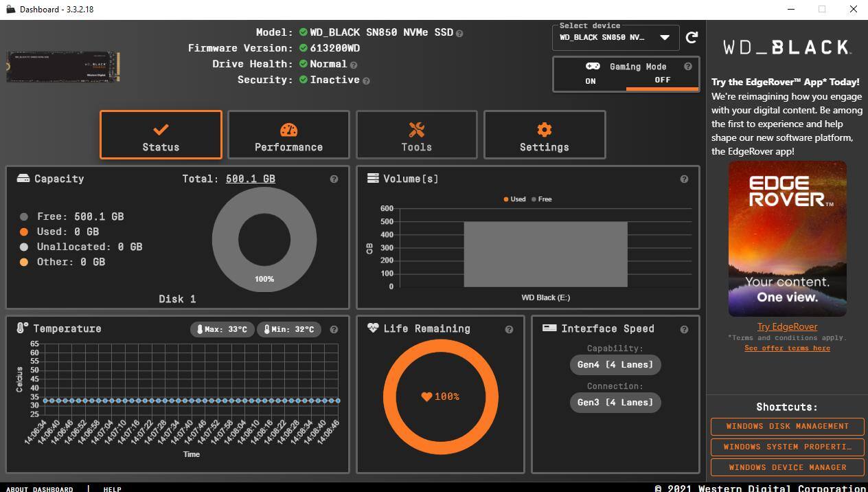This screenshot has width=868, height=492.
Task: Open Windows Disk Management shortcut
Action: click(787, 426)
